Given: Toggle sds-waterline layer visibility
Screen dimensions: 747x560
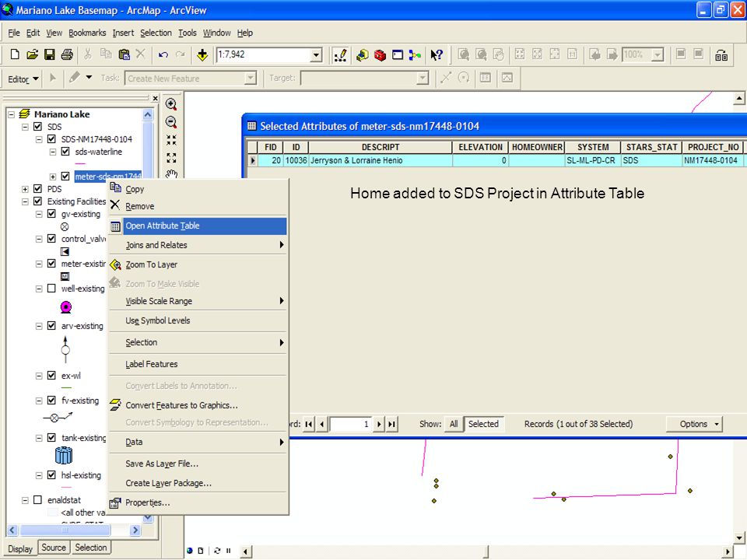Looking at the screenshot, I should 65,152.
